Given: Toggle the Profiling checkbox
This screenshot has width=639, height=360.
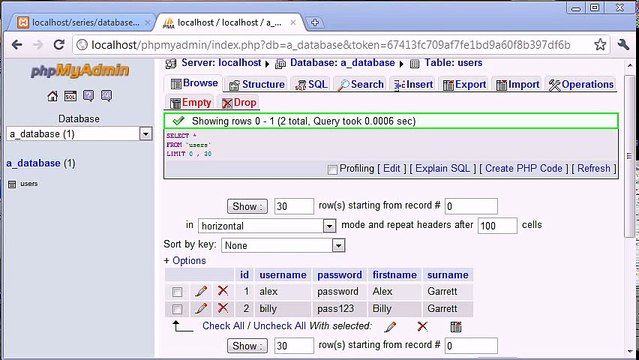Looking at the screenshot, I should pyautogui.click(x=333, y=170).
